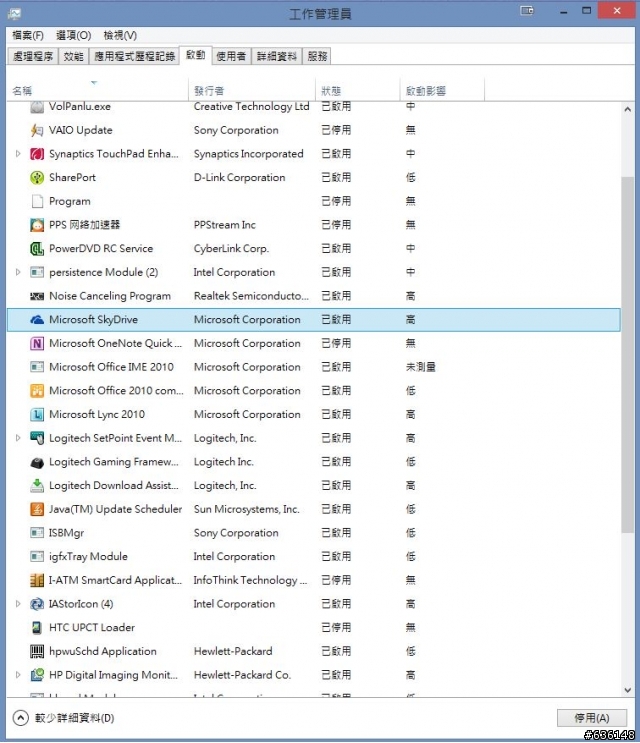Sort by the 發行者 column header
This screenshot has width=640, height=743.
pyautogui.click(x=252, y=91)
